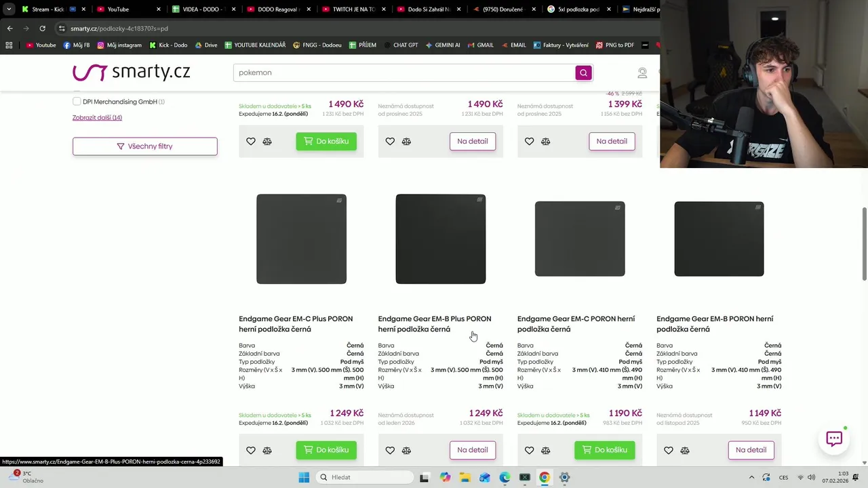Switch to Stream - Kick tab
This screenshot has height=488, width=868.
click(49, 9)
